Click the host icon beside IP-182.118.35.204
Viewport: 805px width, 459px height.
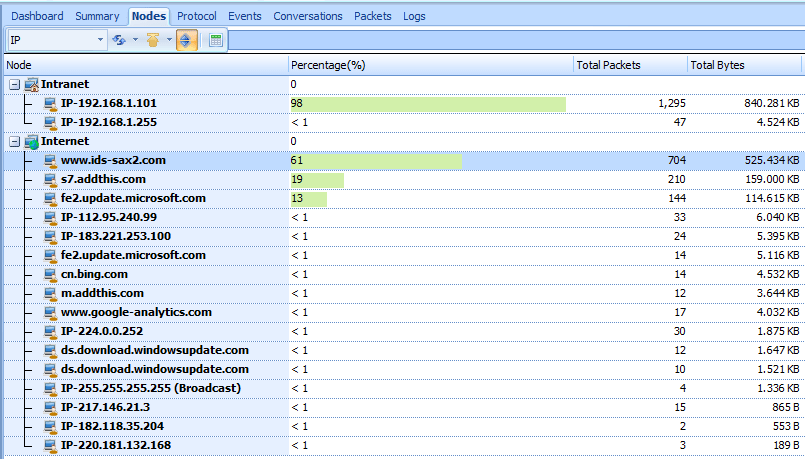50,427
